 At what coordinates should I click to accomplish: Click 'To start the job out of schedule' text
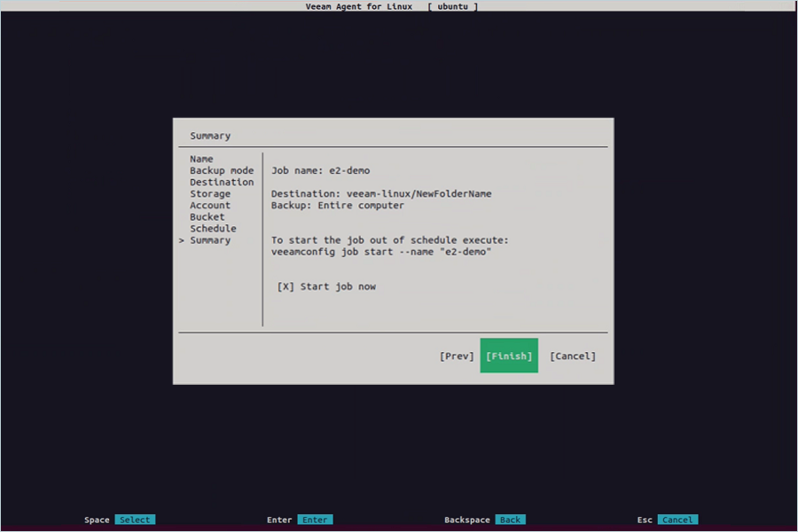click(x=390, y=240)
